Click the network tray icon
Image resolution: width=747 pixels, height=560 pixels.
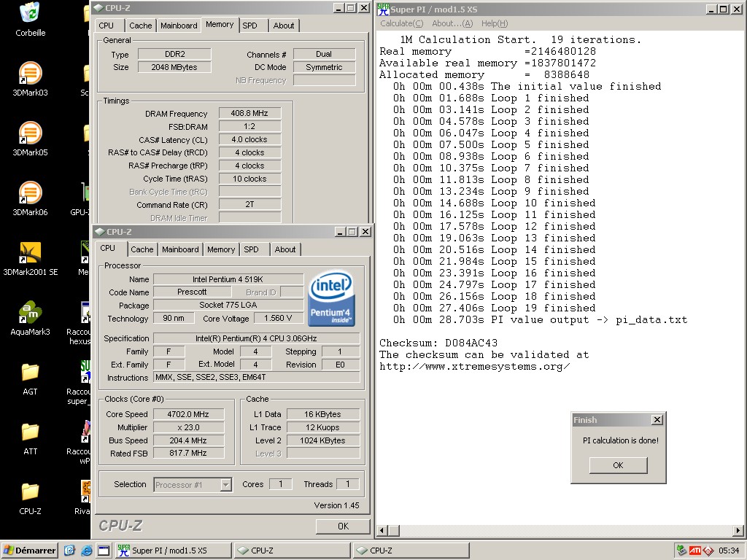682,551
